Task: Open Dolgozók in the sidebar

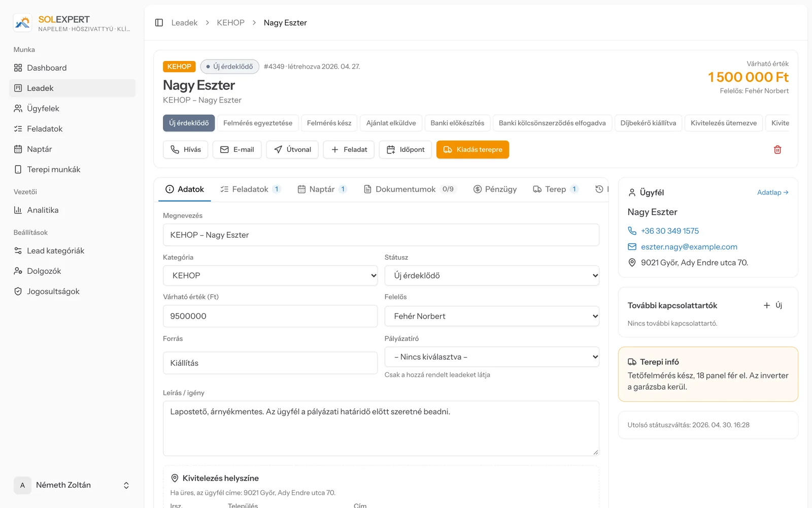Action: pyautogui.click(x=72, y=271)
